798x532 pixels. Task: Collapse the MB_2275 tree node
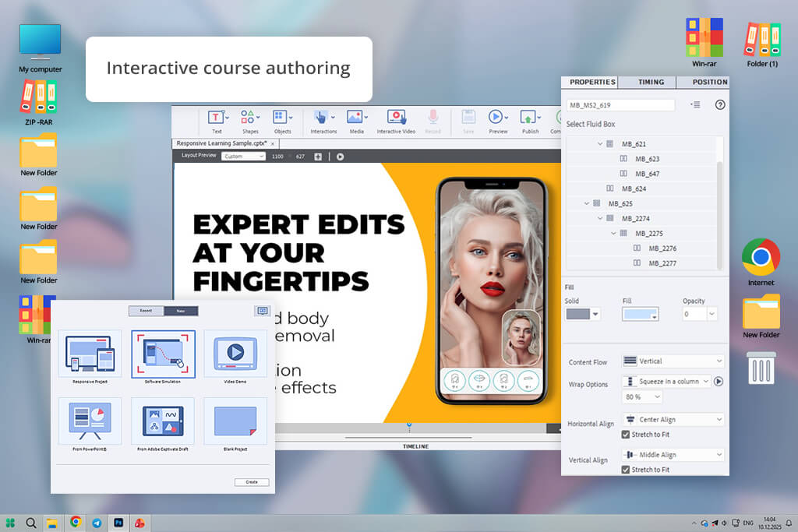pos(613,233)
